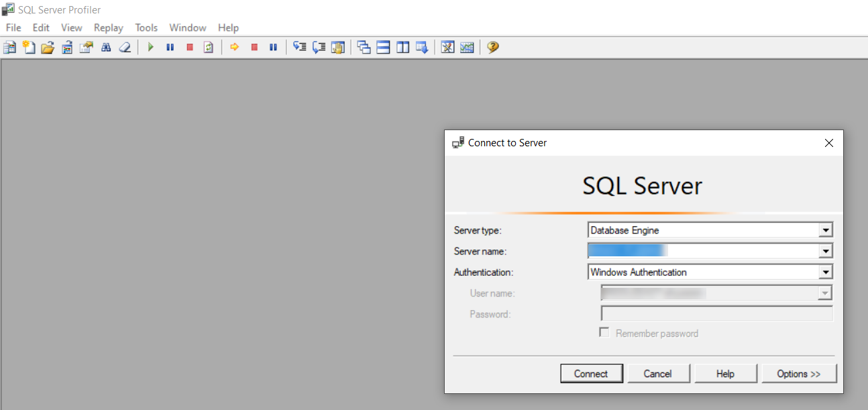Cascade windows using the toolbar icon
This screenshot has height=410, width=868.
[364, 48]
